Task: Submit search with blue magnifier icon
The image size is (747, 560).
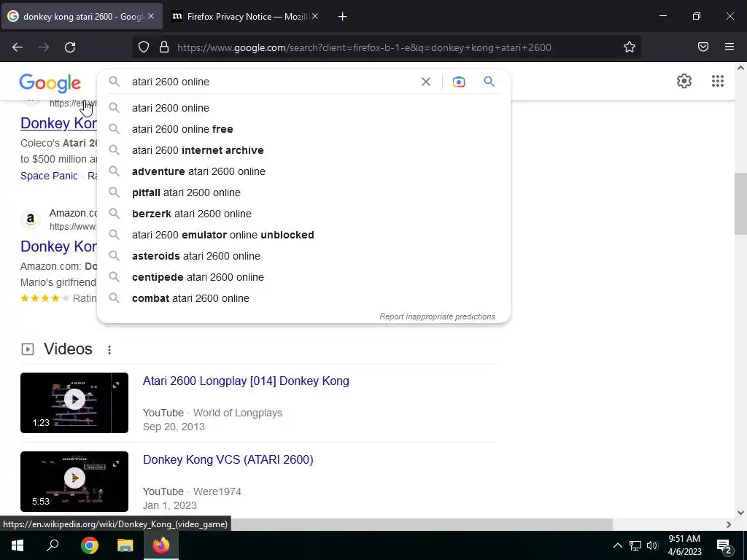Action: [x=489, y=82]
